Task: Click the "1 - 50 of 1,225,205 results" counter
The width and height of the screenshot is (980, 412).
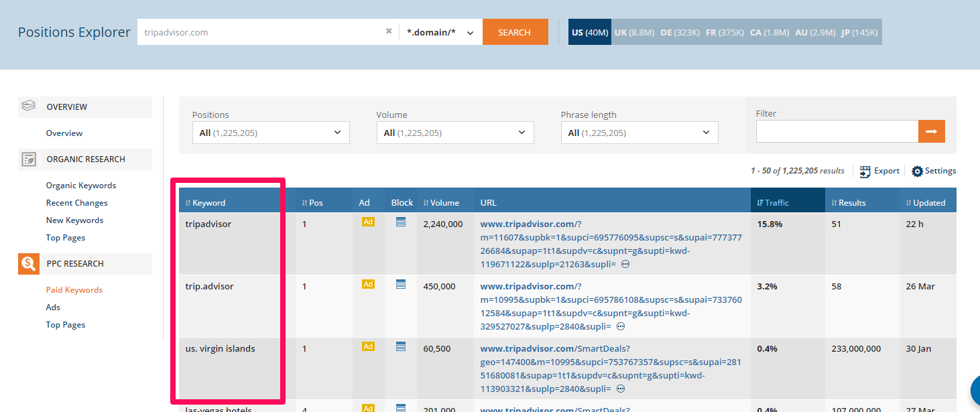Action: (x=798, y=171)
